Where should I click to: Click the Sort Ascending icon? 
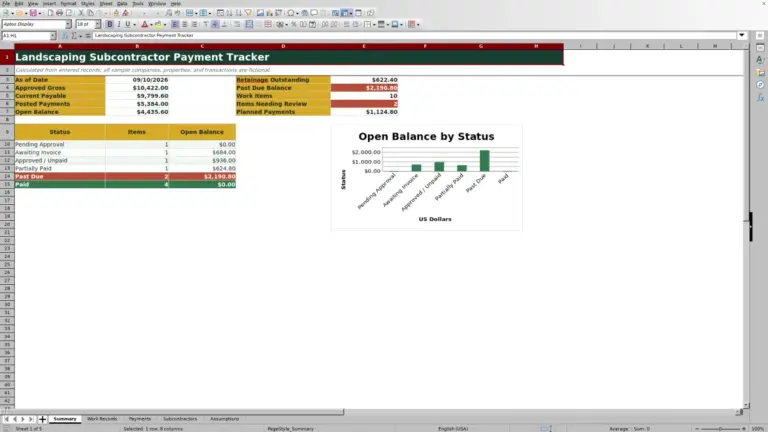pos(229,13)
